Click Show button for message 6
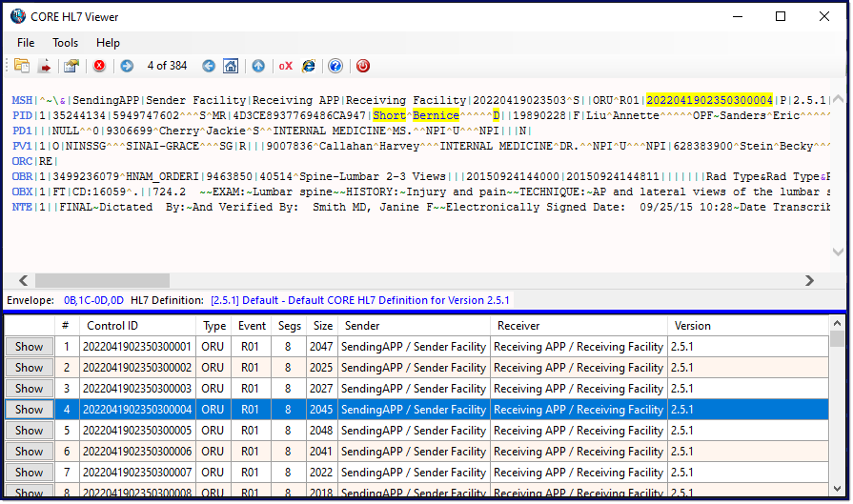 (30, 452)
